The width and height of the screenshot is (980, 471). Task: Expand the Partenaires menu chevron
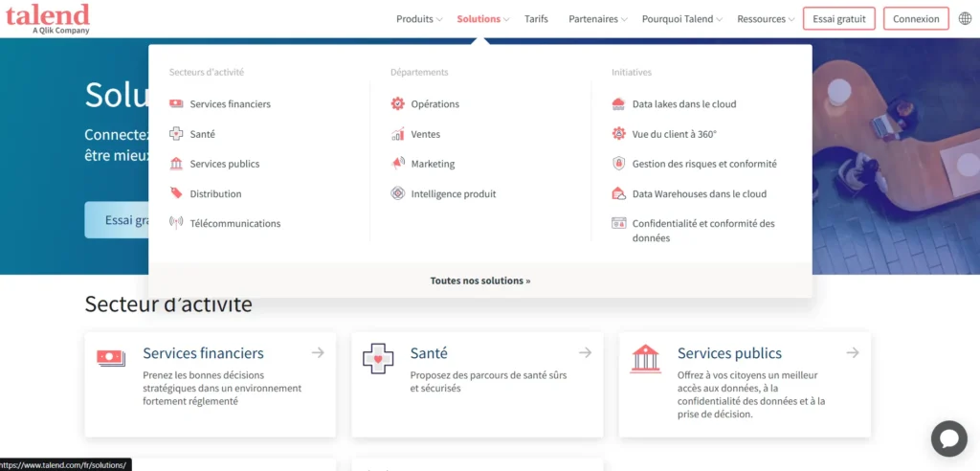coord(624,19)
